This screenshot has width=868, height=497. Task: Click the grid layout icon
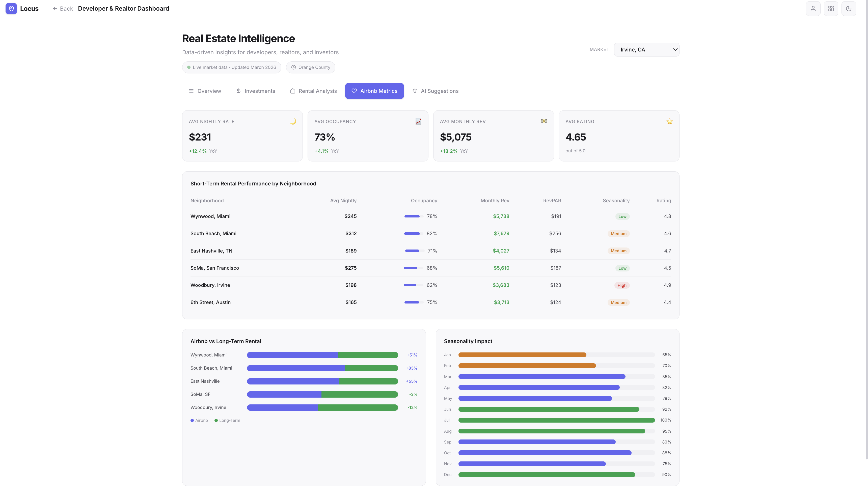[831, 9]
